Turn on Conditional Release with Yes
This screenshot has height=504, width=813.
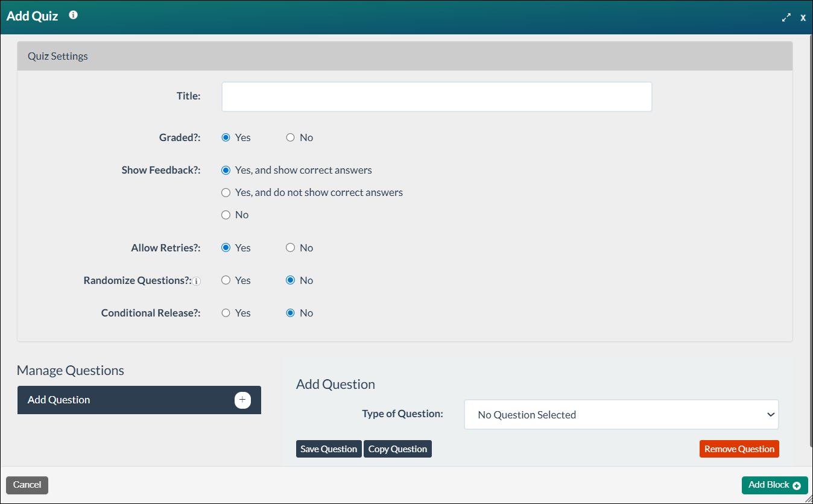click(226, 312)
